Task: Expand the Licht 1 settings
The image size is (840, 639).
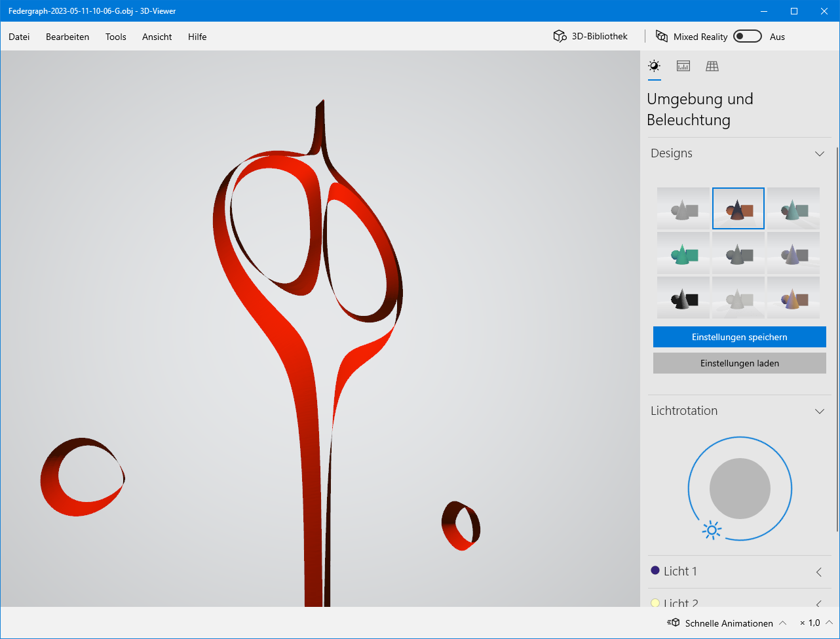Action: pos(819,571)
